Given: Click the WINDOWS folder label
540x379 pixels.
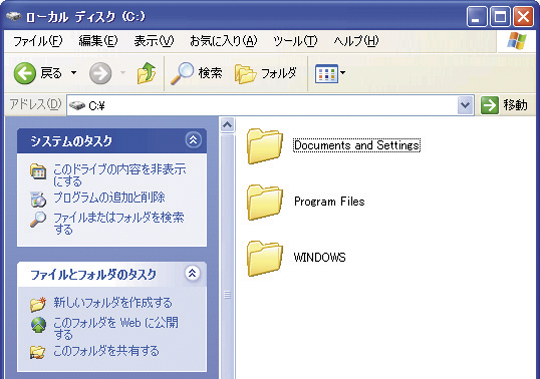Looking at the screenshot, I should coord(320,257).
